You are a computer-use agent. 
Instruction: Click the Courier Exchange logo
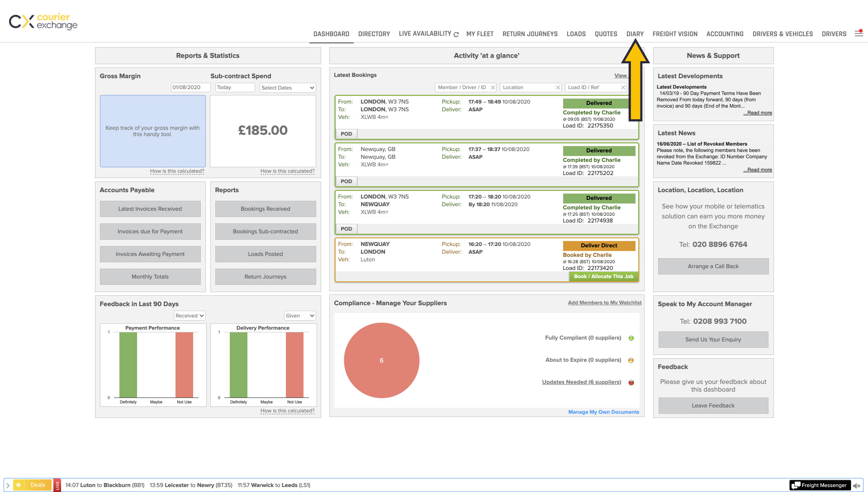click(43, 21)
